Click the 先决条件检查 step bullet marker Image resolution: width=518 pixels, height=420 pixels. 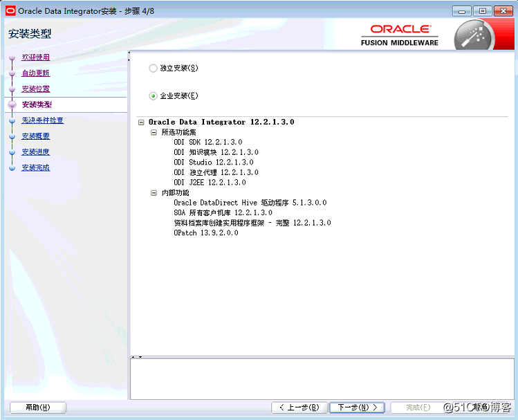pyautogui.click(x=12, y=121)
